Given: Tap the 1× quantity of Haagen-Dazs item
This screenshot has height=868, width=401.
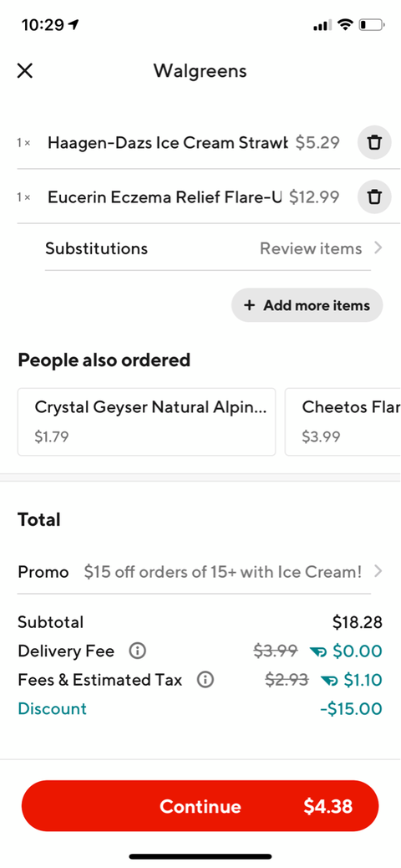Looking at the screenshot, I should pos(23,143).
